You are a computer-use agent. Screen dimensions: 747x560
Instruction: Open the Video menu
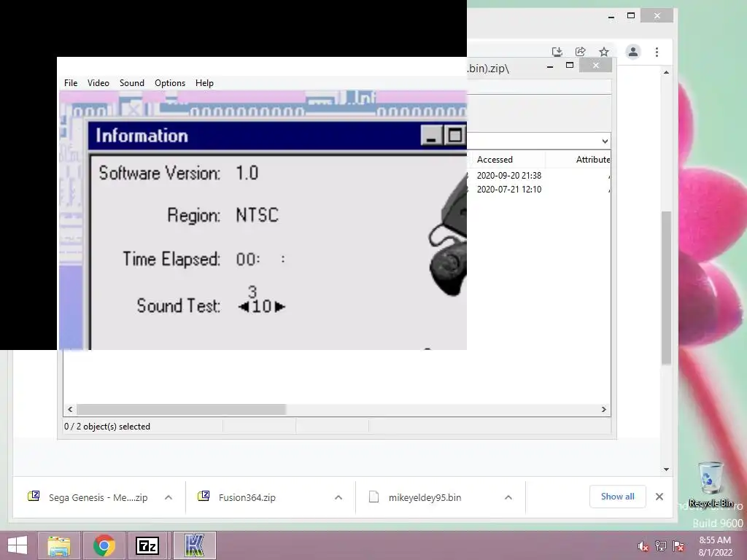tap(98, 83)
